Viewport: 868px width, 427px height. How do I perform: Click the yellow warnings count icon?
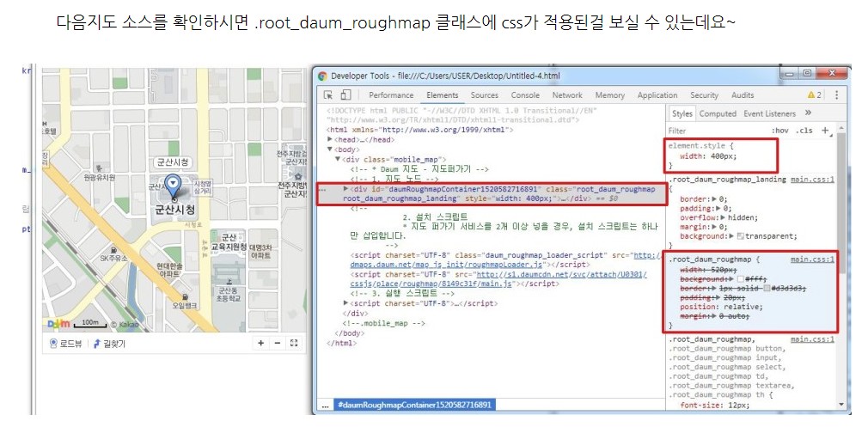pos(814,95)
